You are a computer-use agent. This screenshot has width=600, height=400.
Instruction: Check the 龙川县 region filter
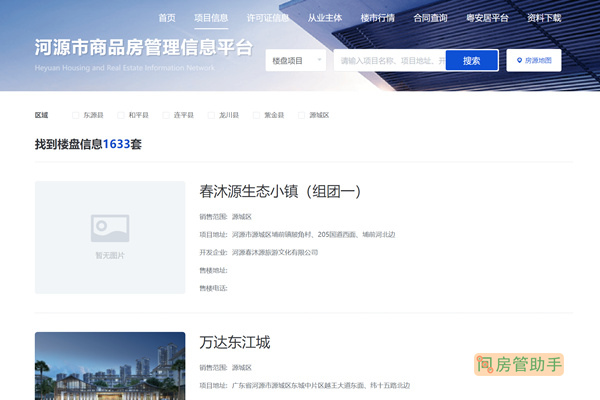point(211,115)
